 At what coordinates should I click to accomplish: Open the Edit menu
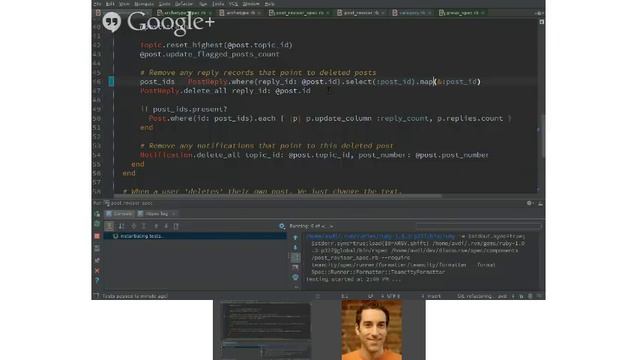(x=110, y=4)
